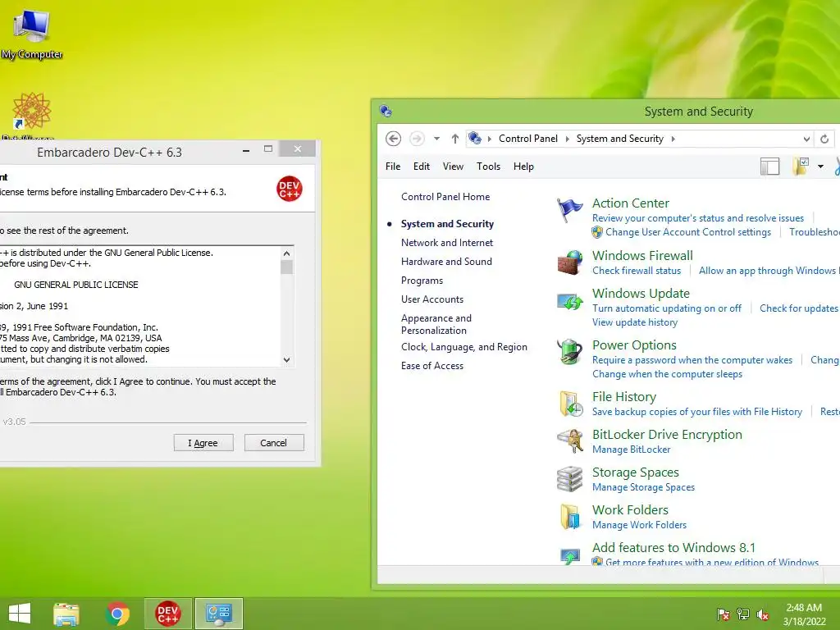This screenshot has height=630, width=840.
Task: Click View update history link
Action: coord(635,322)
